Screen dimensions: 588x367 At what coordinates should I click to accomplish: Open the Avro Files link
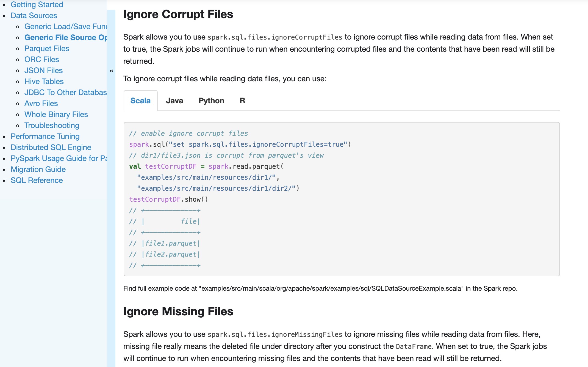click(x=41, y=104)
